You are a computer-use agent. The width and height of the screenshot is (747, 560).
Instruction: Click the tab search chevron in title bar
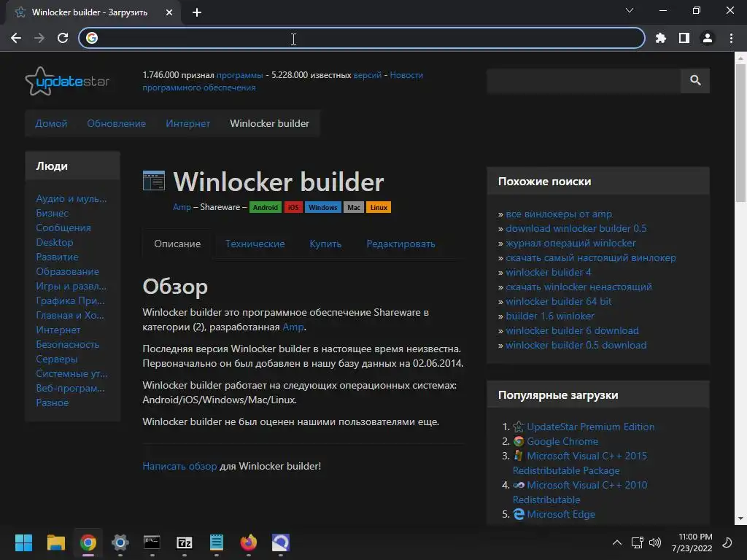tap(630, 10)
